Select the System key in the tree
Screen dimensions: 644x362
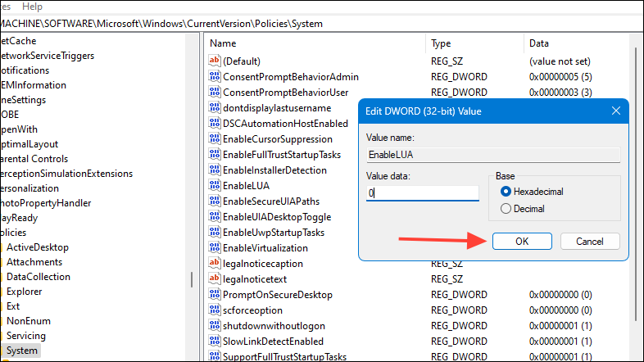coord(22,351)
